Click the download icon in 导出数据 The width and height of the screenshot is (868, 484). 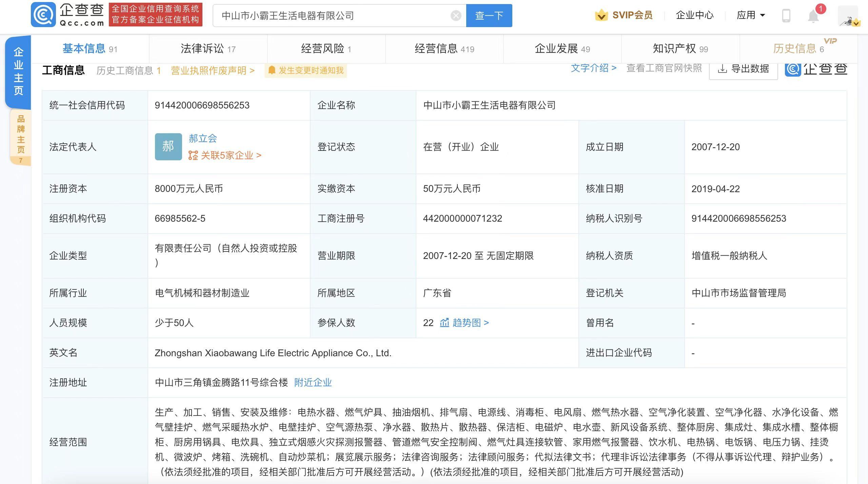(x=722, y=69)
